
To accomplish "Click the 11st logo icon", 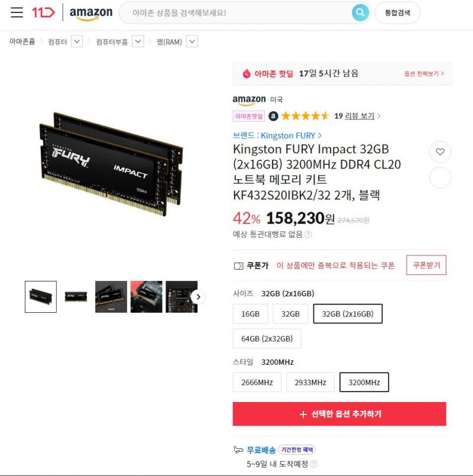I will click(x=43, y=12).
